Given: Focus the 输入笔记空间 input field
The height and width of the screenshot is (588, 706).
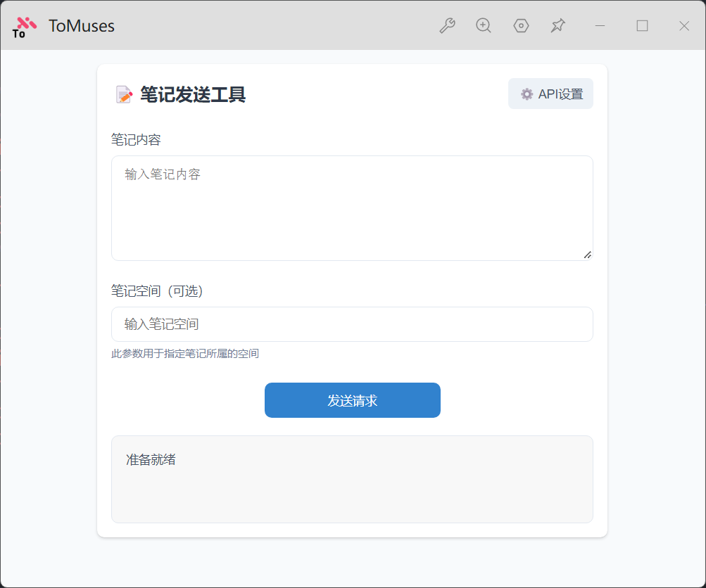Looking at the screenshot, I should (352, 324).
